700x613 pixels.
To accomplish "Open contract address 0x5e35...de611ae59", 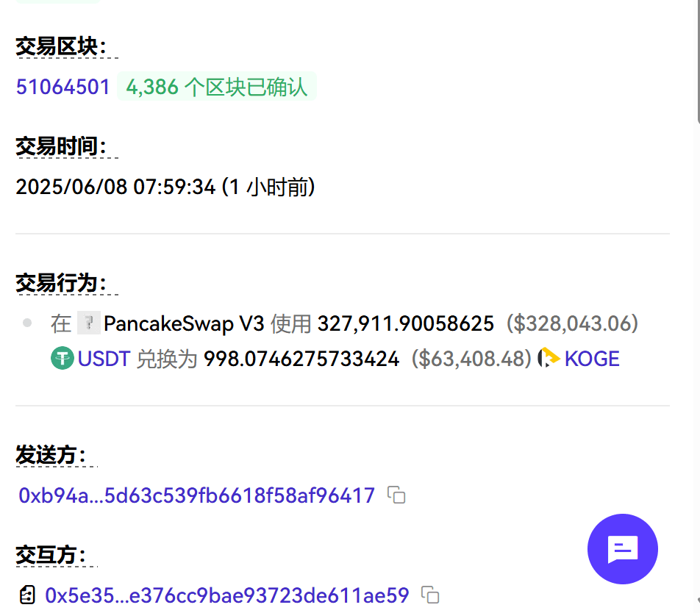I will [x=226, y=595].
